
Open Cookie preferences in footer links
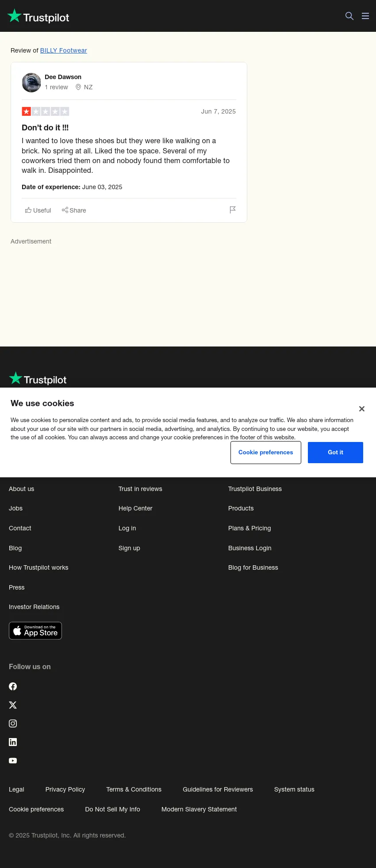[x=36, y=809]
